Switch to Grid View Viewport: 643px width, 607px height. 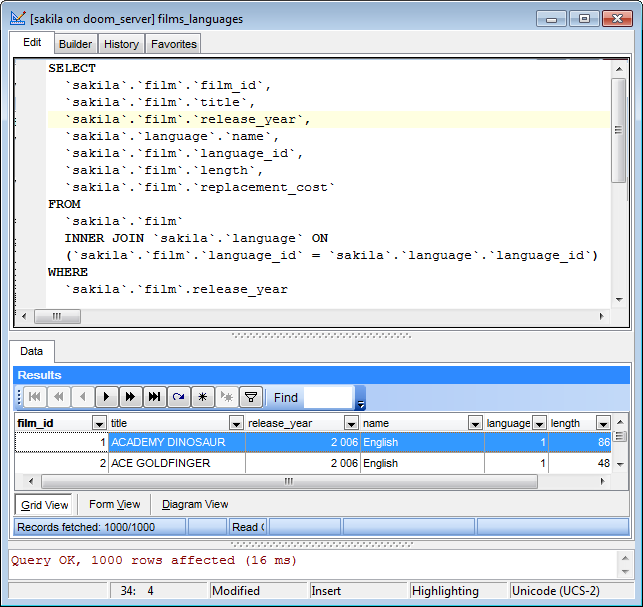click(x=44, y=505)
